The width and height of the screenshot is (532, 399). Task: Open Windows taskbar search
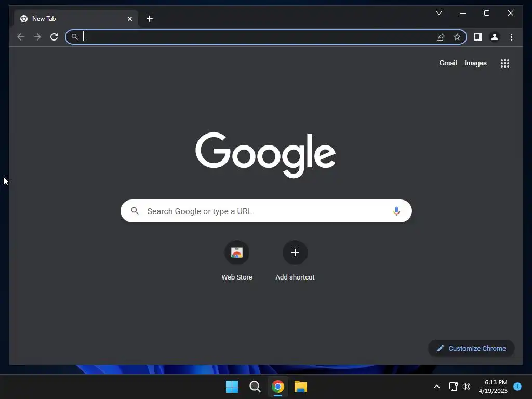(255, 387)
